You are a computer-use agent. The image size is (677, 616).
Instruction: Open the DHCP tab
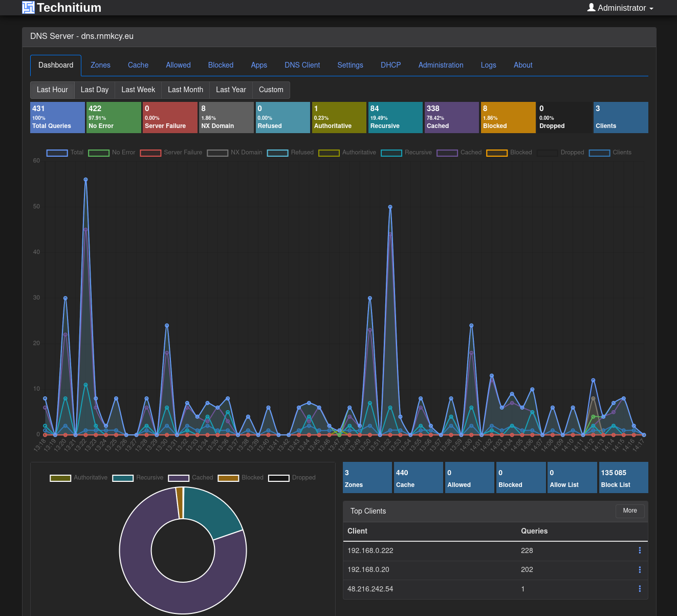(x=390, y=65)
